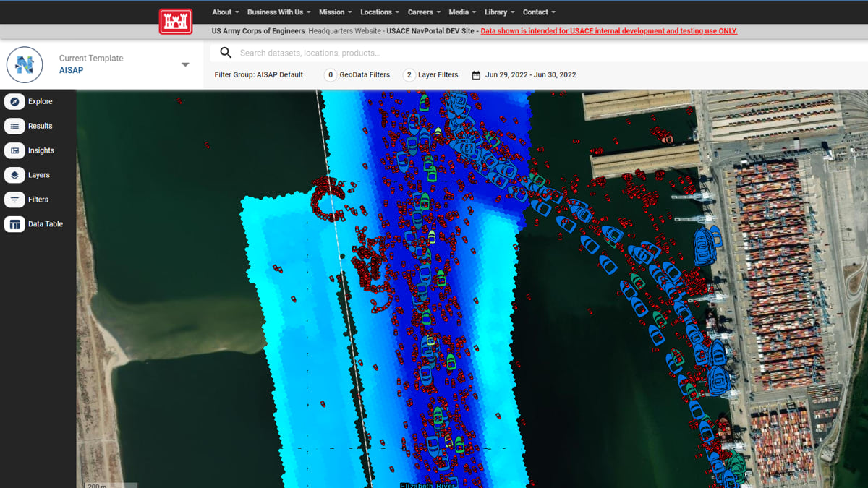Image resolution: width=868 pixels, height=488 pixels.
Task: Expand the Locations menu dropdown
Action: tap(380, 12)
